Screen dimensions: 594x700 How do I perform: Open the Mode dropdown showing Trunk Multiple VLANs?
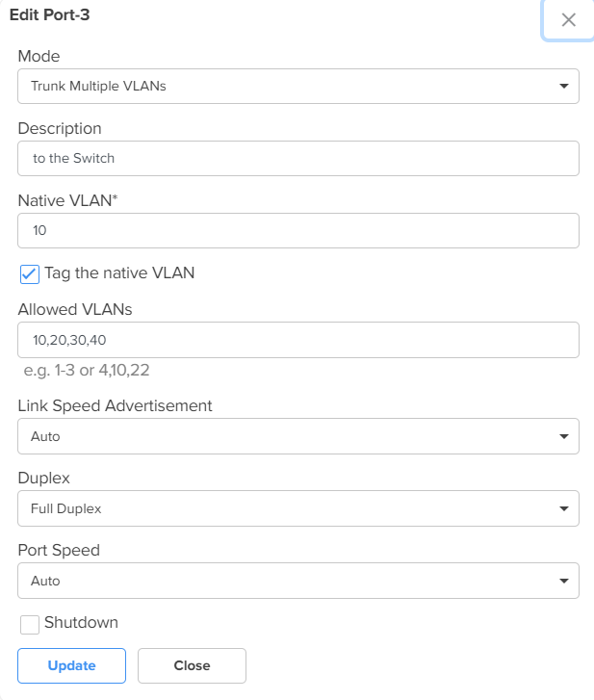(x=298, y=86)
